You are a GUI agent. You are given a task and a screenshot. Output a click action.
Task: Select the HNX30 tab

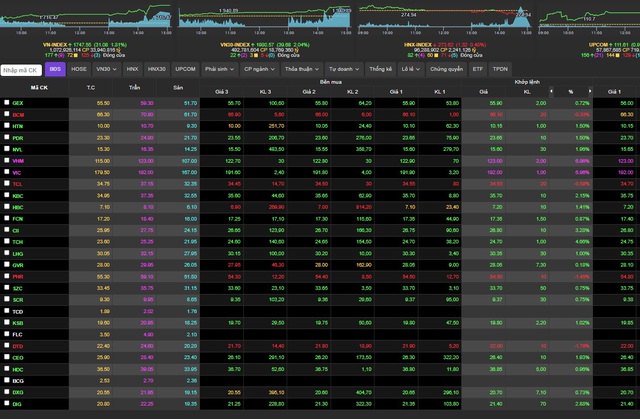point(156,70)
